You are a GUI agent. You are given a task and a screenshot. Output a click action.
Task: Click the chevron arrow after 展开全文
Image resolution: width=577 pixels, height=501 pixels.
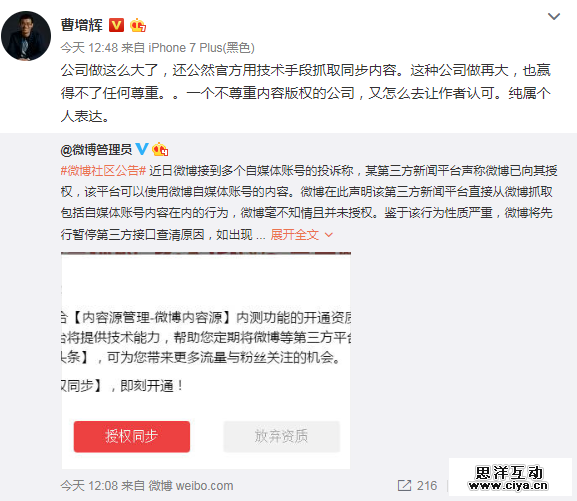coord(329,234)
